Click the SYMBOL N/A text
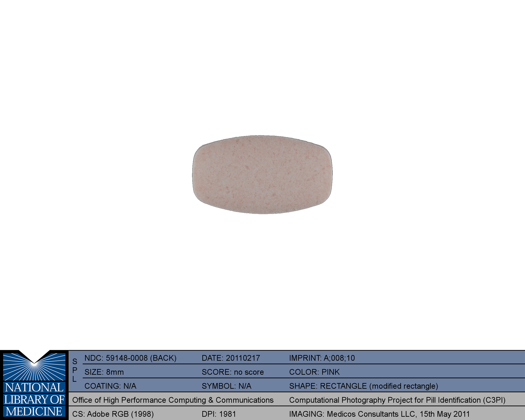The width and height of the screenshot is (525, 420). [226, 386]
